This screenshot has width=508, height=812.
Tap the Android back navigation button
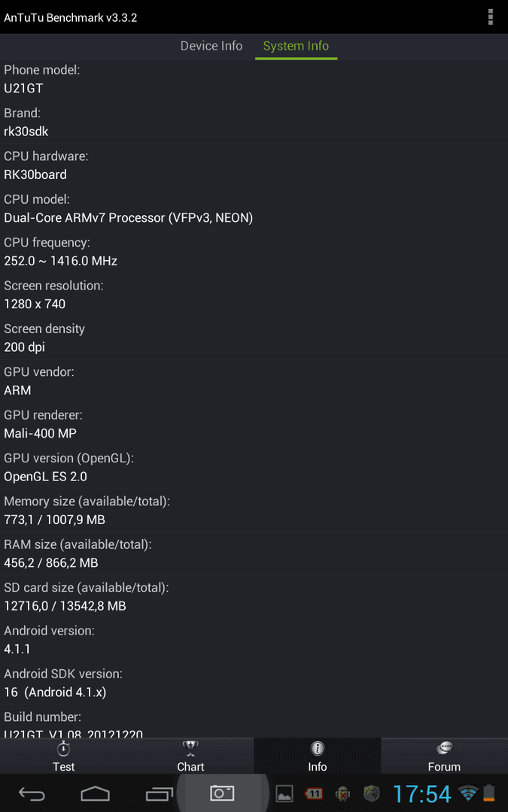point(32,793)
